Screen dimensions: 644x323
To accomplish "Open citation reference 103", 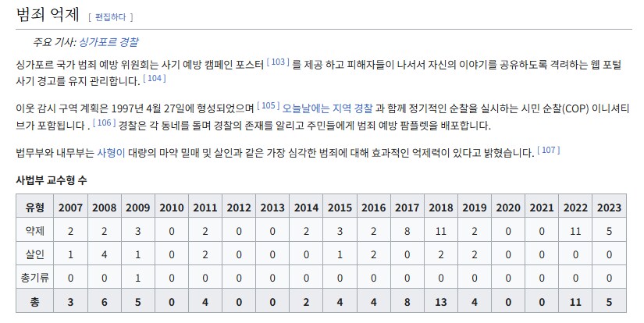I will point(278,62).
